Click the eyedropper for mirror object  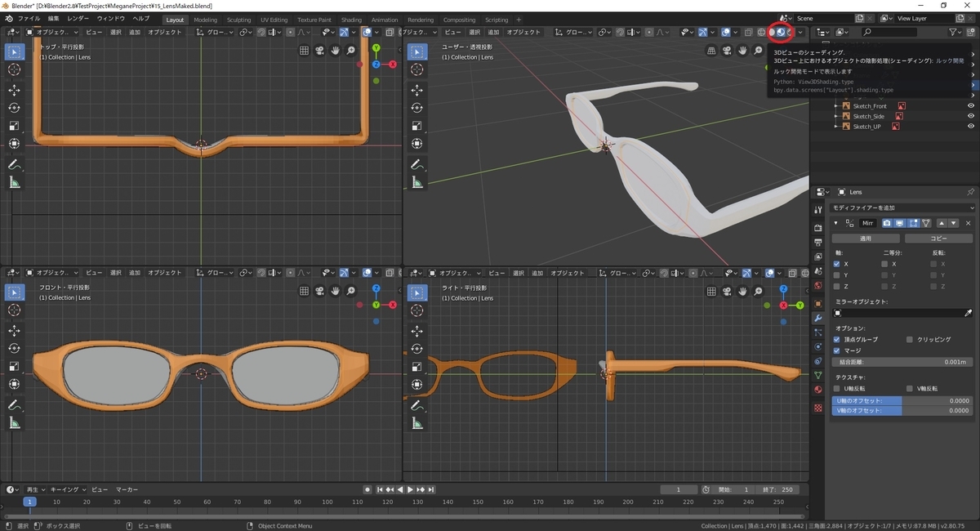tap(968, 313)
